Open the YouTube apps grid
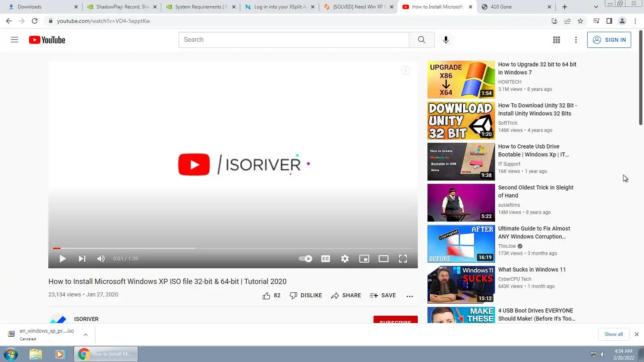 [557, 40]
